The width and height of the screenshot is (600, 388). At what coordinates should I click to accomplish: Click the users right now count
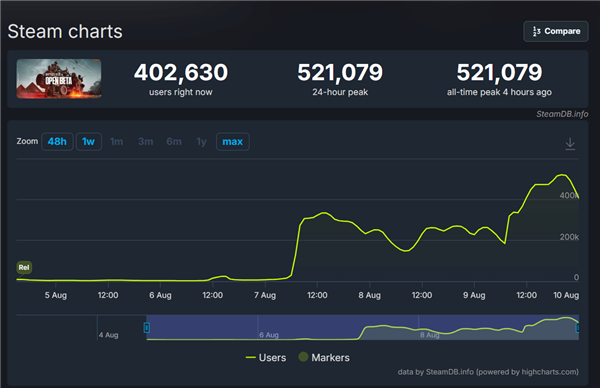pos(181,72)
